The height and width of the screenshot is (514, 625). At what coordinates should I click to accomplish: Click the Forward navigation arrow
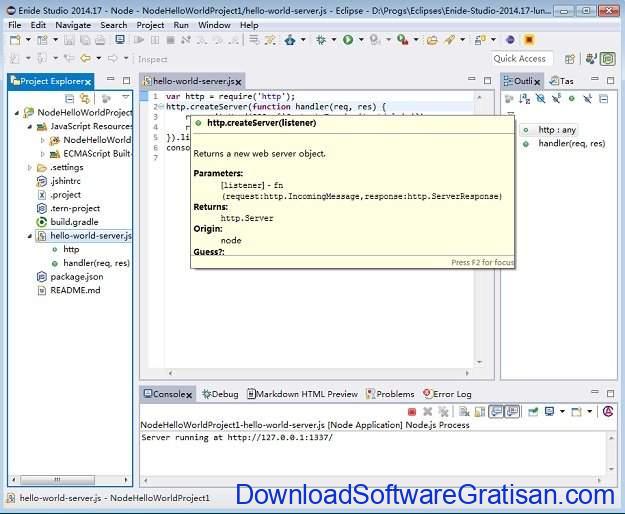tap(113, 59)
